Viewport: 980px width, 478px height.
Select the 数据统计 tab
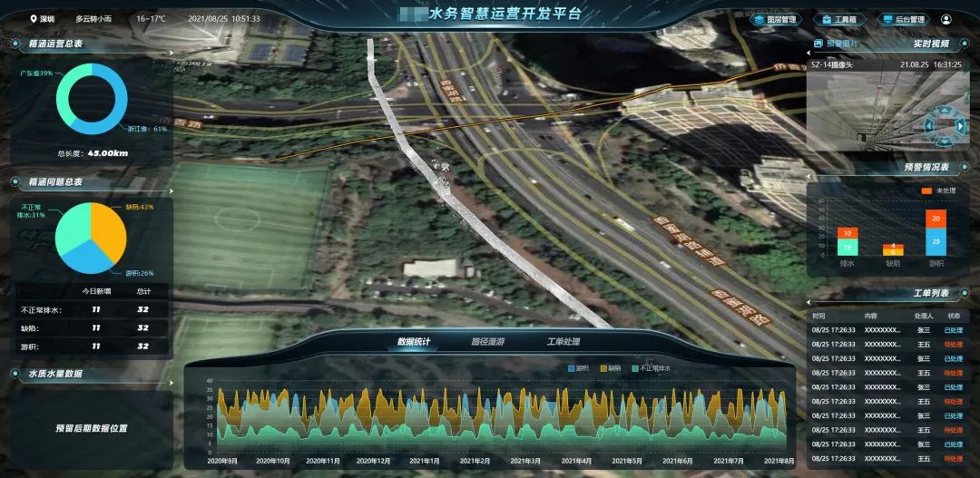[x=414, y=342]
